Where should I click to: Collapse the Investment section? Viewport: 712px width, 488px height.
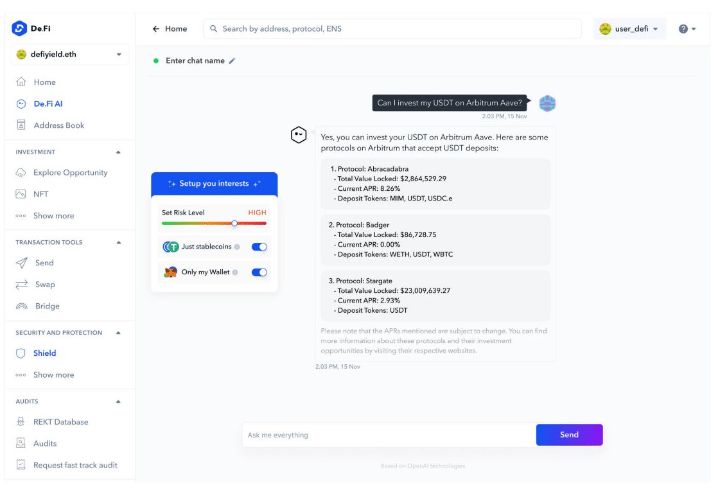(119, 152)
